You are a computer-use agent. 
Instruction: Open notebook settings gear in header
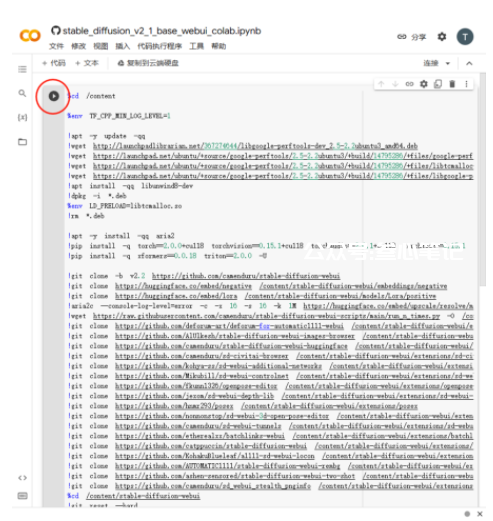[442, 36]
